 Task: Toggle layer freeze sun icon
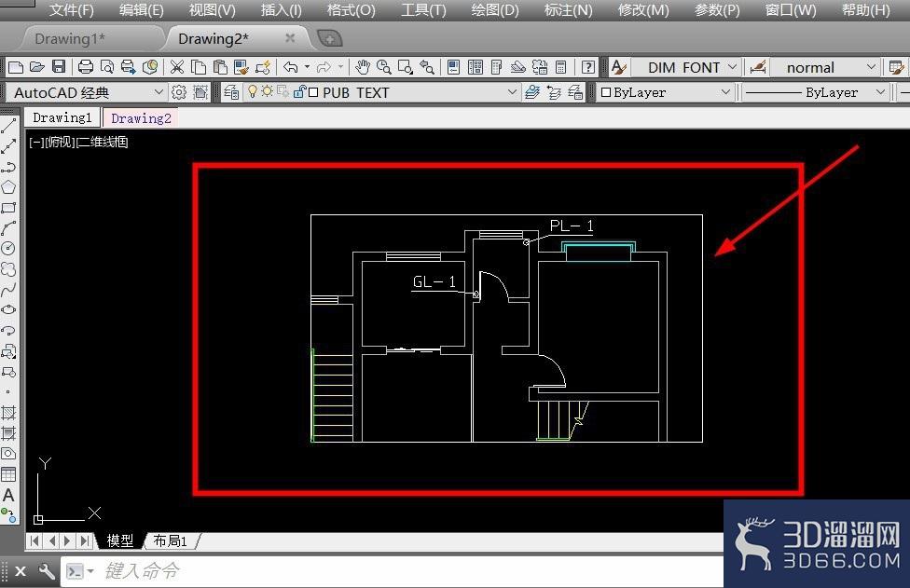click(267, 91)
